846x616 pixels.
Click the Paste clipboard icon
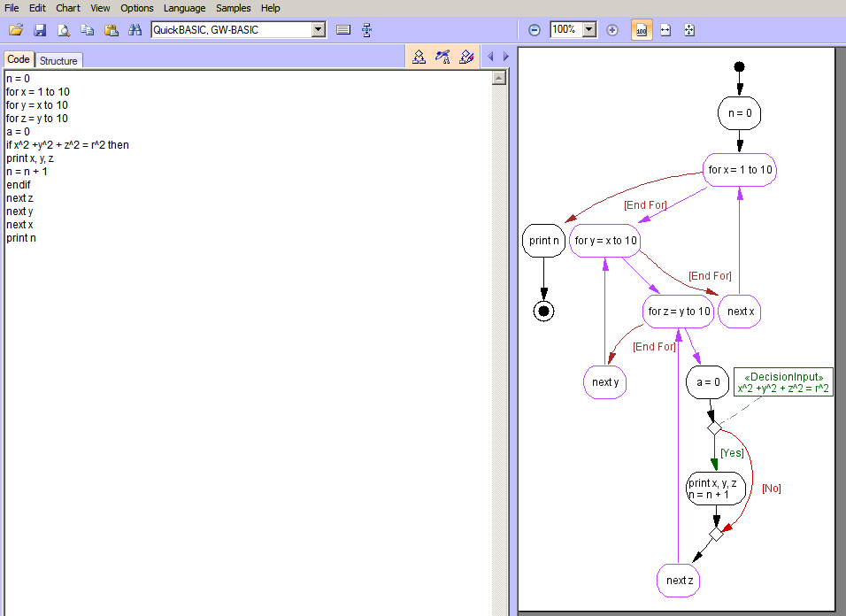click(112, 30)
